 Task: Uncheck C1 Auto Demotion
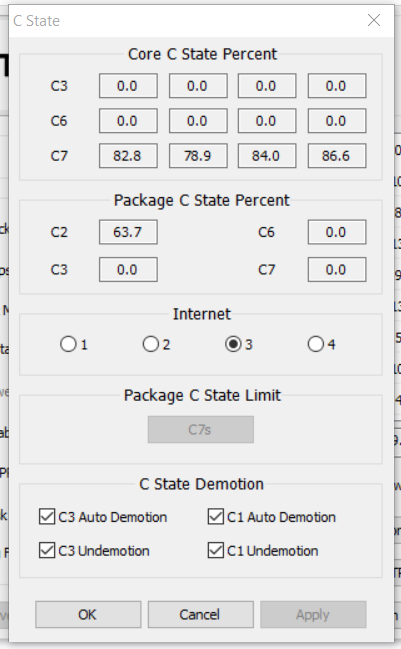pyautogui.click(x=216, y=517)
